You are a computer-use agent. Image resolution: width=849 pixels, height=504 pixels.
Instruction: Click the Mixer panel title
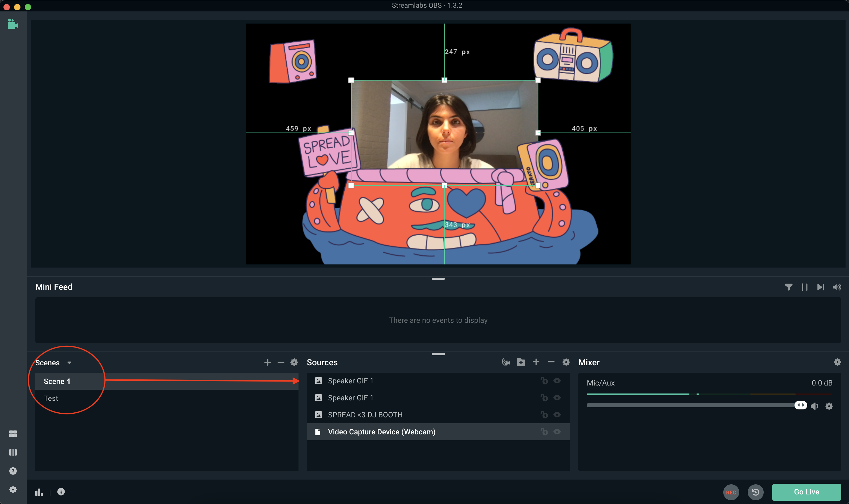pyautogui.click(x=589, y=362)
